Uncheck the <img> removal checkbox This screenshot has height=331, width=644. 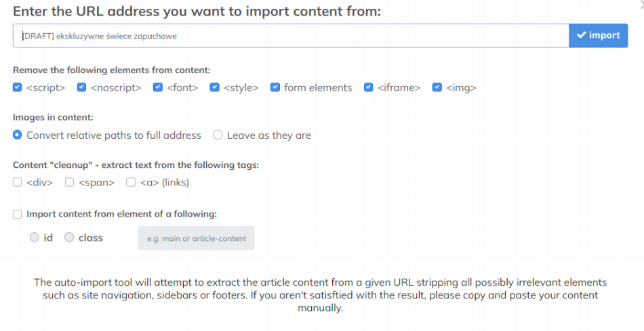437,87
